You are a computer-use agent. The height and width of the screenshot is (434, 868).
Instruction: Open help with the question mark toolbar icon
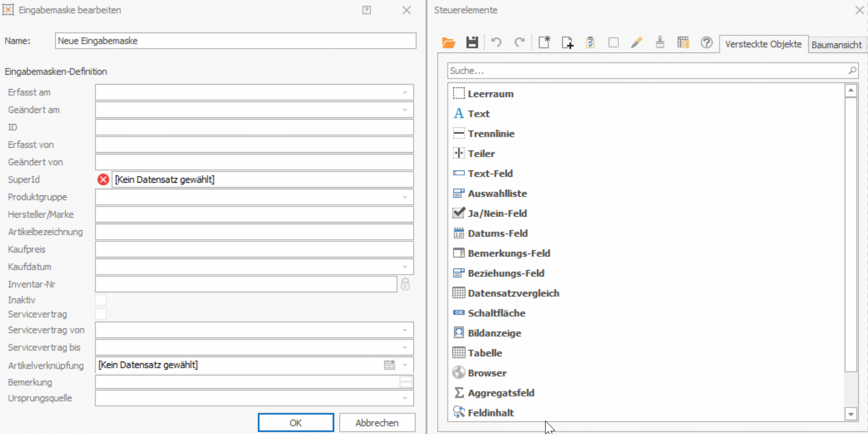click(x=706, y=43)
